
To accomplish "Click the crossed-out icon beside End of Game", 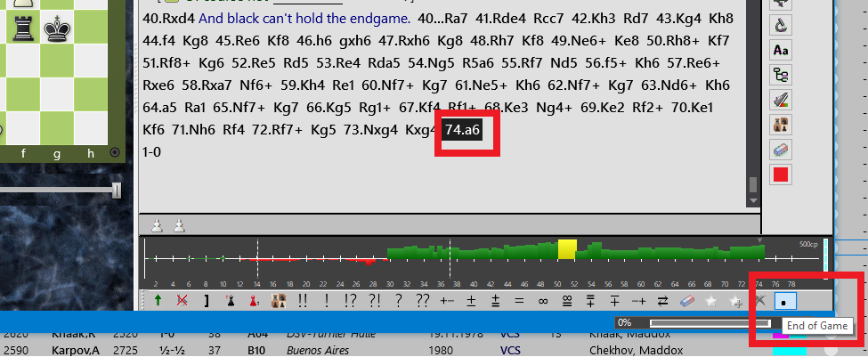I will (760, 301).
